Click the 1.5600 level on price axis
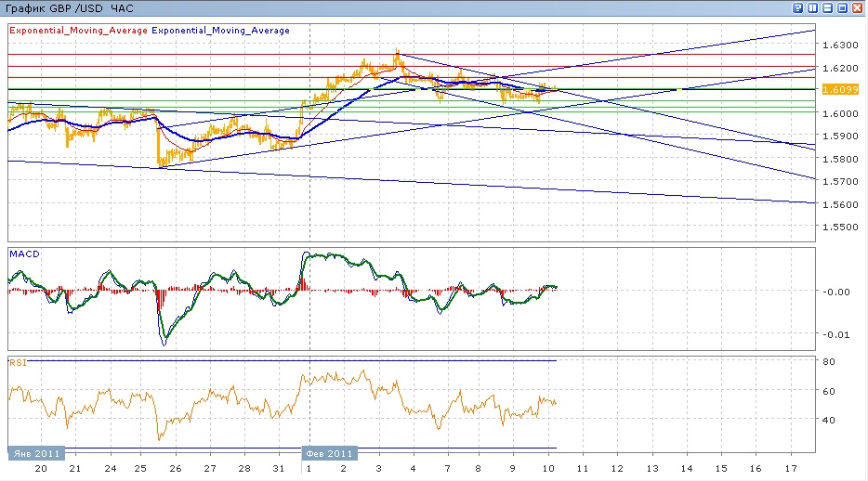 tap(838, 204)
